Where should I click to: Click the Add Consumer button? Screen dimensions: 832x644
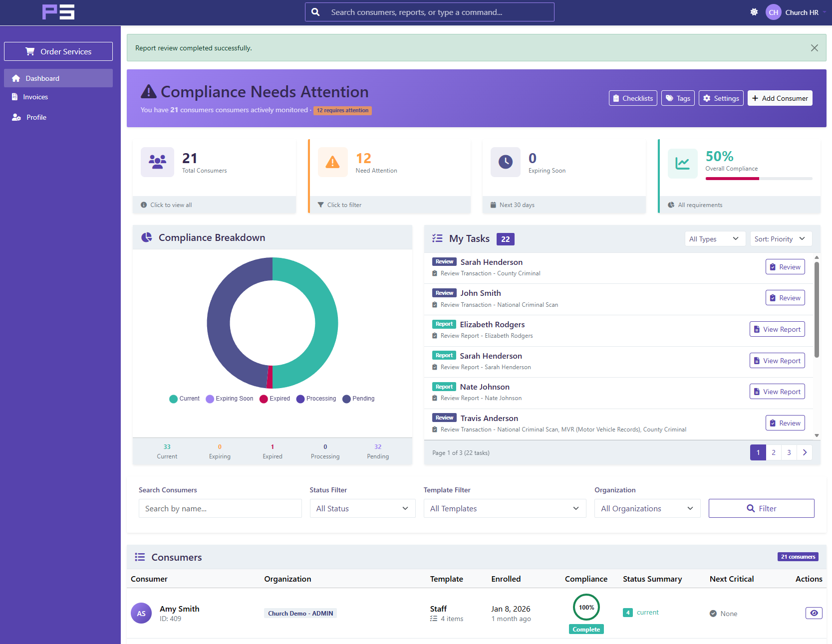point(780,98)
